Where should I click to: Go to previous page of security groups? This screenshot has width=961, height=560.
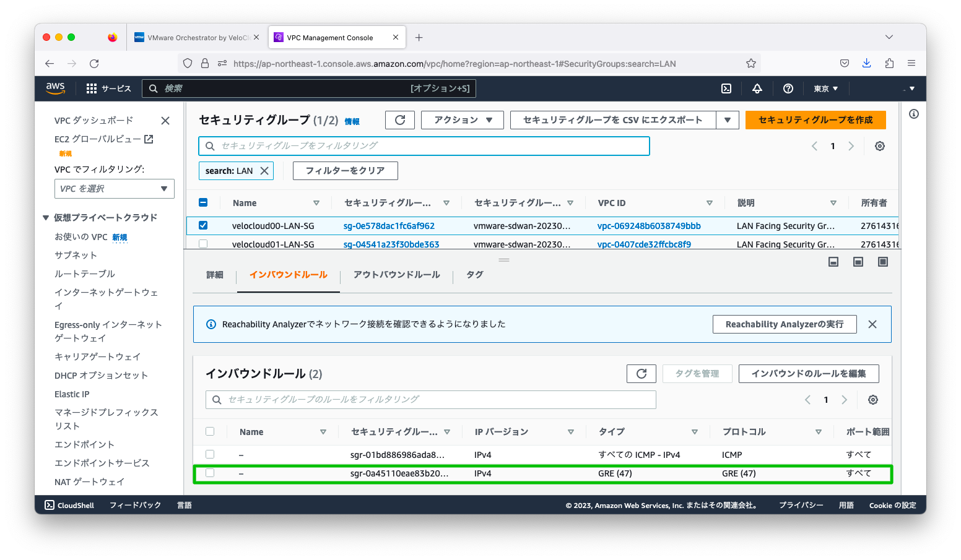pyautogui.click(x=814, y=146)
